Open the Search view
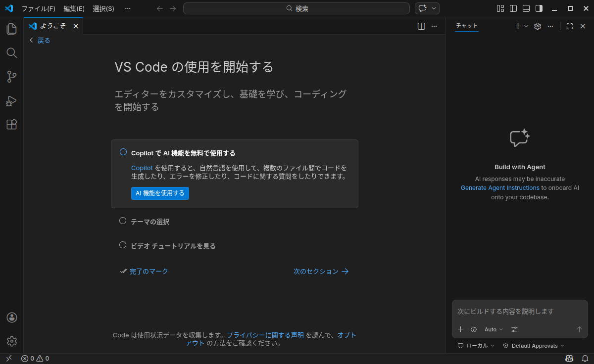This screenshot has width=594, height=364. point(11,53)
